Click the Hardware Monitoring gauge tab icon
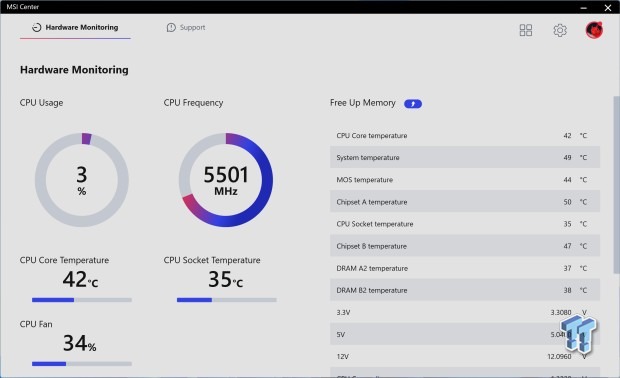Image resolution: width=620 pixels, height=378 pixels. point(36,27)
